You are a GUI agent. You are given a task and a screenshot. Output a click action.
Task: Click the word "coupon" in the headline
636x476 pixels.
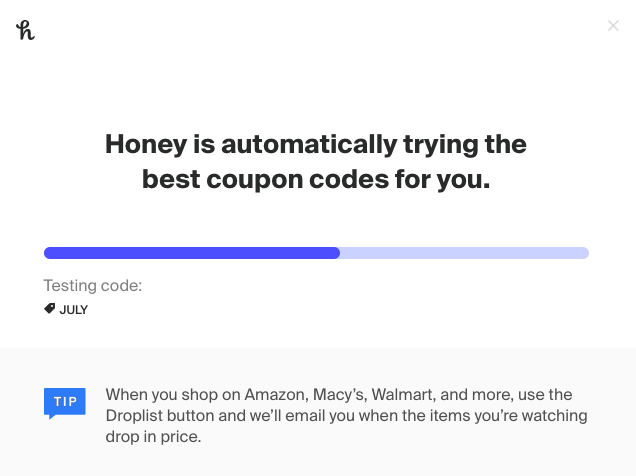tap(255, 180)
